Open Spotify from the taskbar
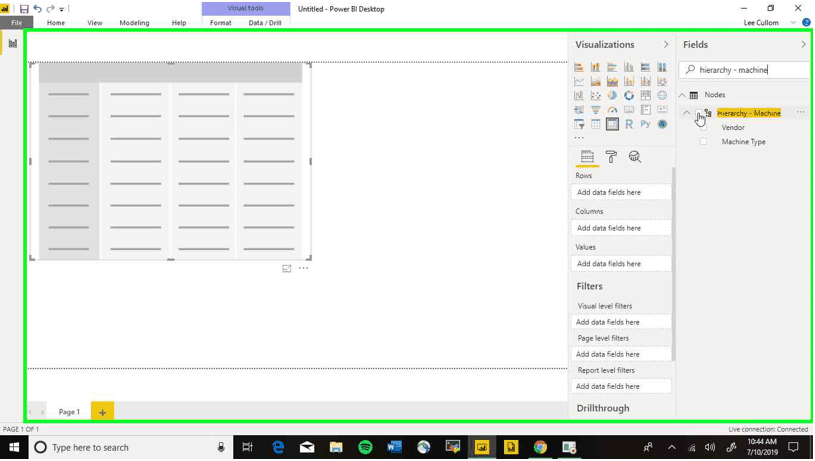Viewport: 815px width, 461px height. [x=365, y=447]
